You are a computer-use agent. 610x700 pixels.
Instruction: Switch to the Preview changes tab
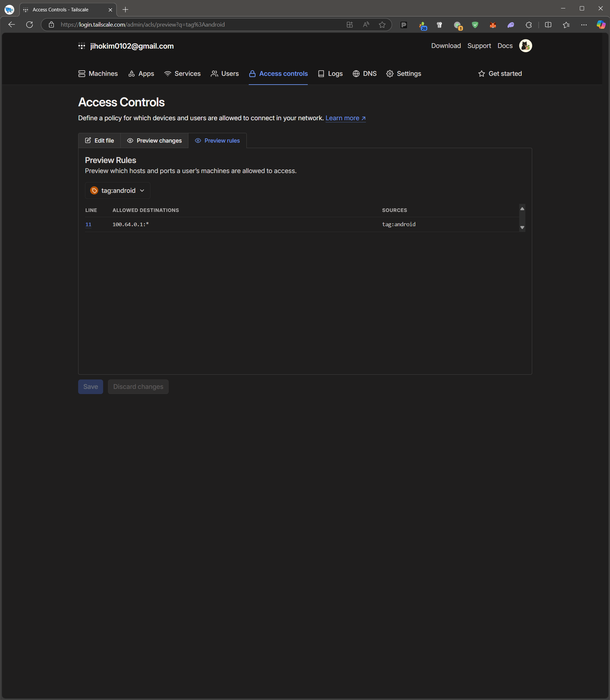point(155,140)
